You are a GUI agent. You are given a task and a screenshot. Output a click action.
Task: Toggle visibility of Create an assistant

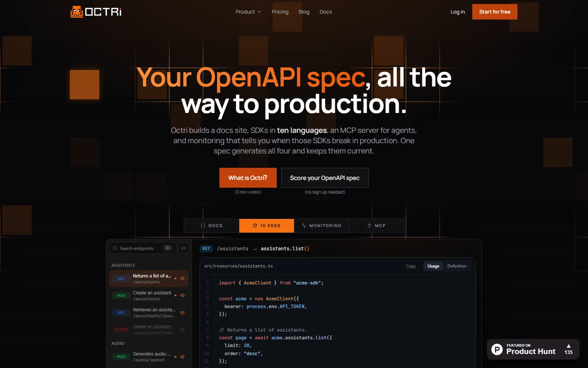[x=182, y=296]
